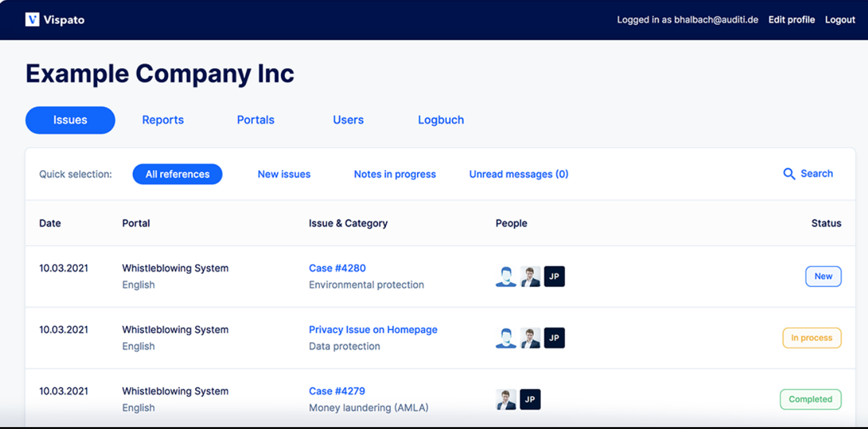This screenshot has height=429, width=868.
Task: Switch to the Logbuch tab
Action: click(x=441, y=119)
